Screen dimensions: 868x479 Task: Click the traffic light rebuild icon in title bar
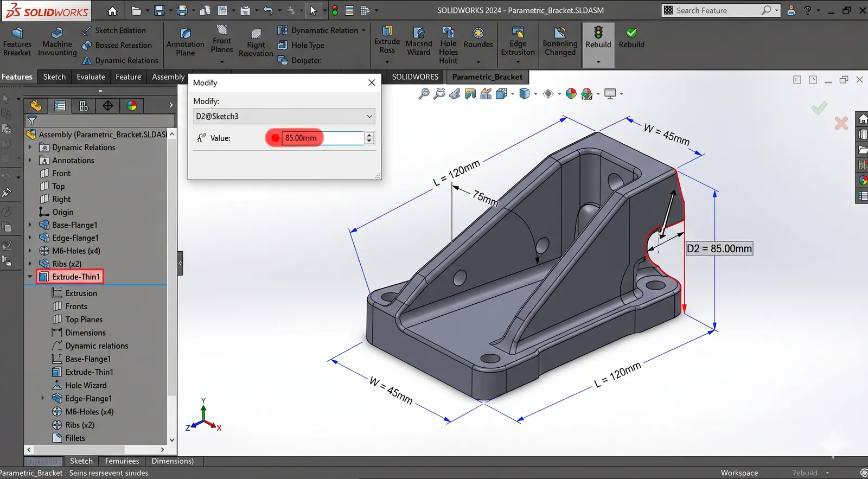tap(335, 10)
